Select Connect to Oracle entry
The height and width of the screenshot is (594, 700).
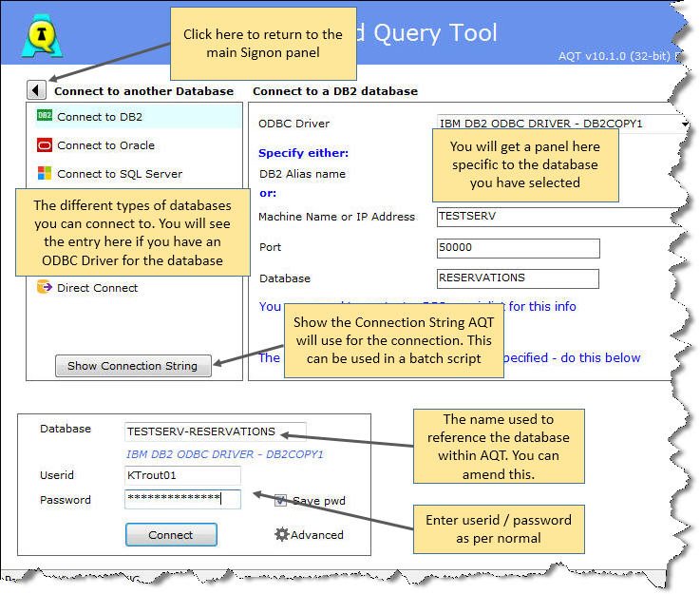(x=105, y=145)
